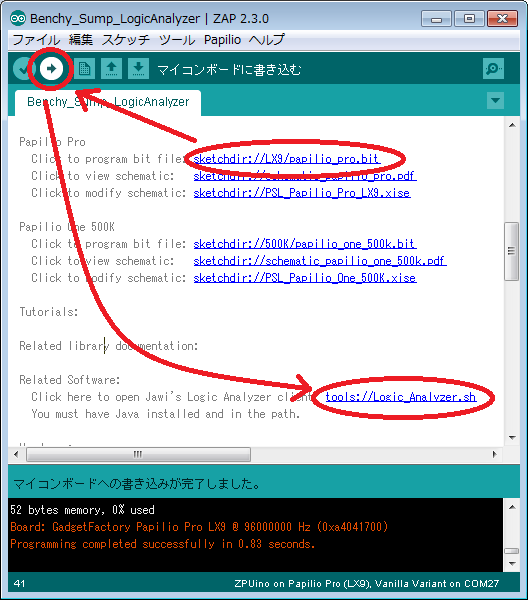This screenshot has height=600, width=528.
Task: Open the ファイル menu
Action: [x=36, y=39]
